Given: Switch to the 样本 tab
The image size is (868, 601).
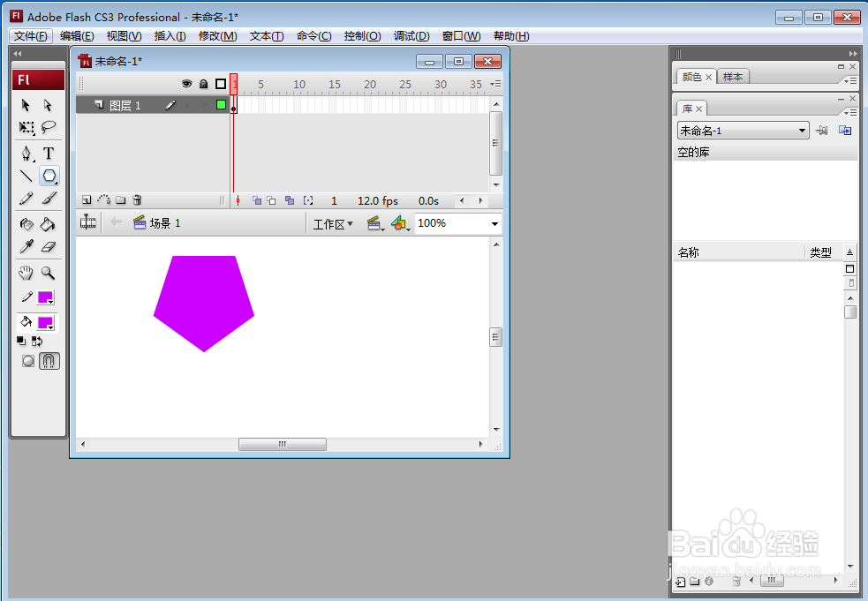Looking at the screenshot, I should coord(733,77).
